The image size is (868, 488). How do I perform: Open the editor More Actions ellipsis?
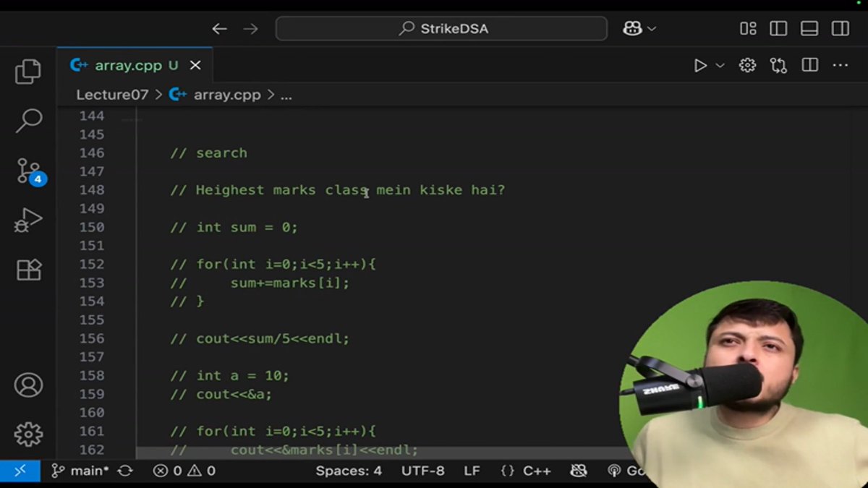[x=841, y=66]
